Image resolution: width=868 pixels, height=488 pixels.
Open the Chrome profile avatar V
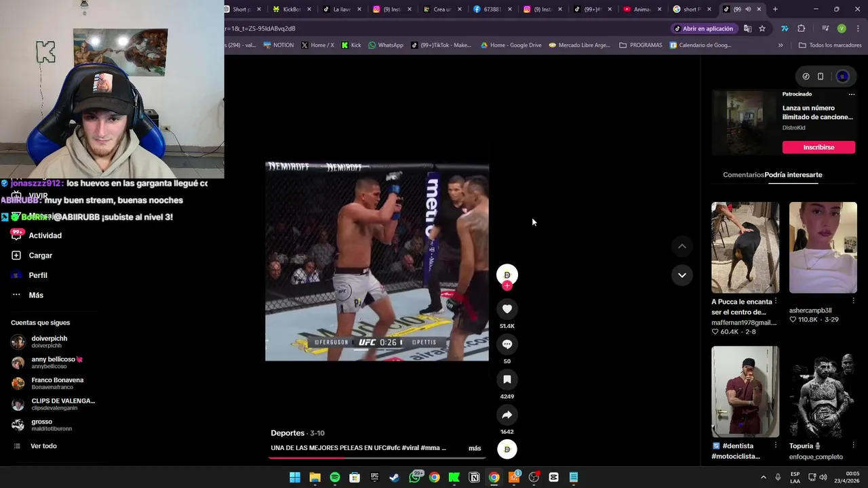[842, 28]
